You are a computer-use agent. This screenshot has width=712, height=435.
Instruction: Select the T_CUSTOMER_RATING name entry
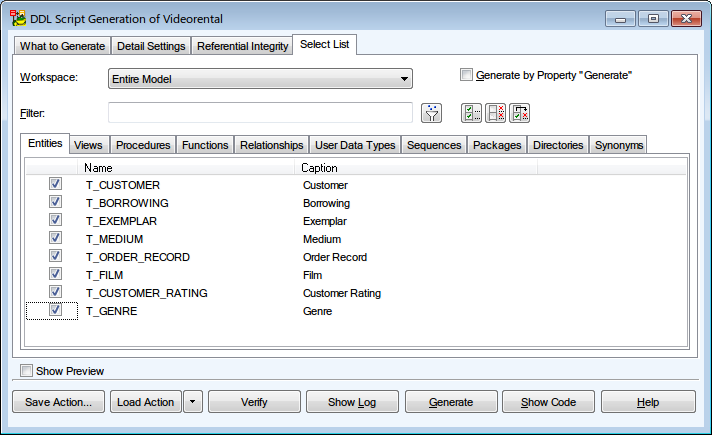(x=147, y=293)
